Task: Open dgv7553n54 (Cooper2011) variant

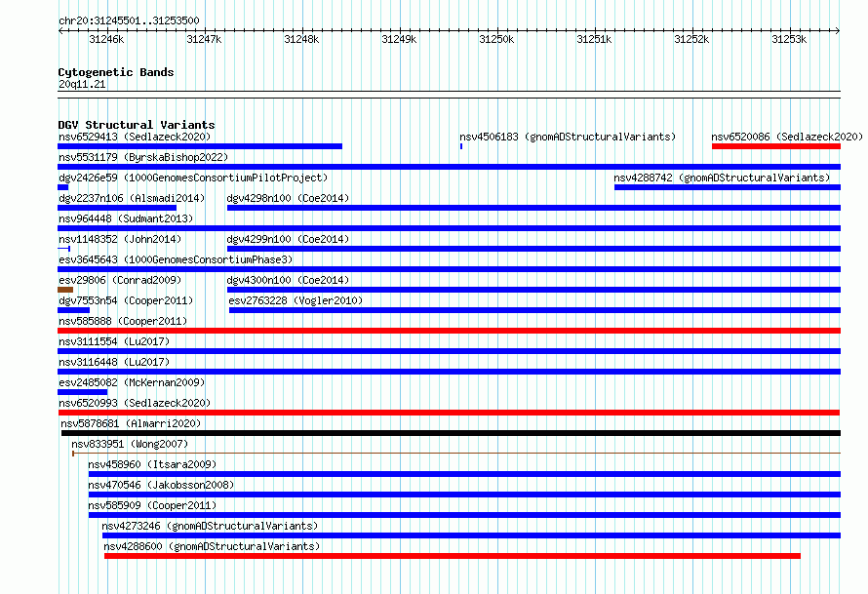Action: click(x=126, y=300)
